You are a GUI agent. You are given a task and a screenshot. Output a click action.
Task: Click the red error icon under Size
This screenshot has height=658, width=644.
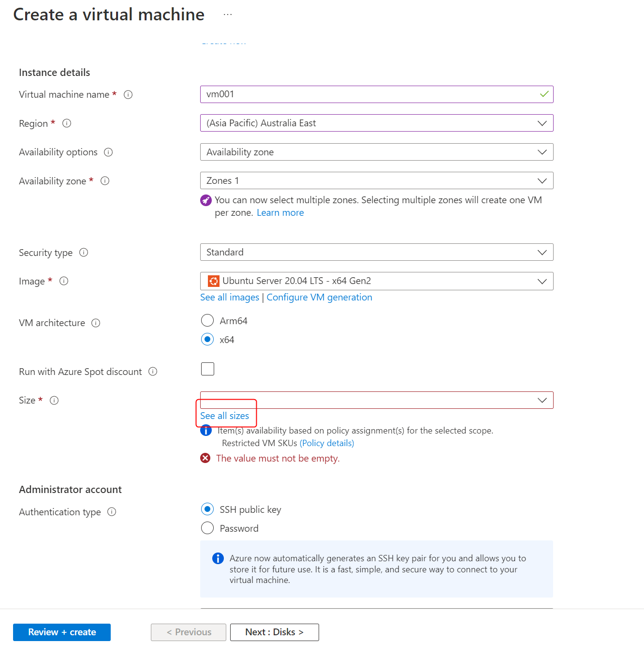click(205, 458)
